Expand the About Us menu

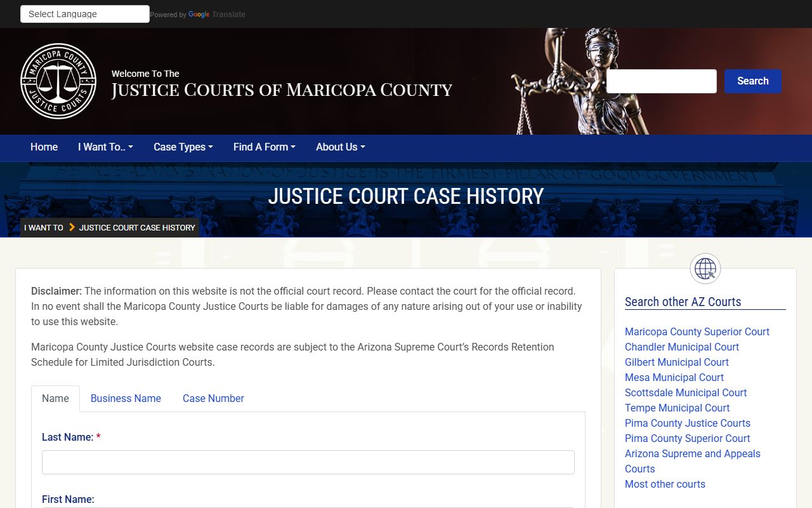(x=341, y=147)
